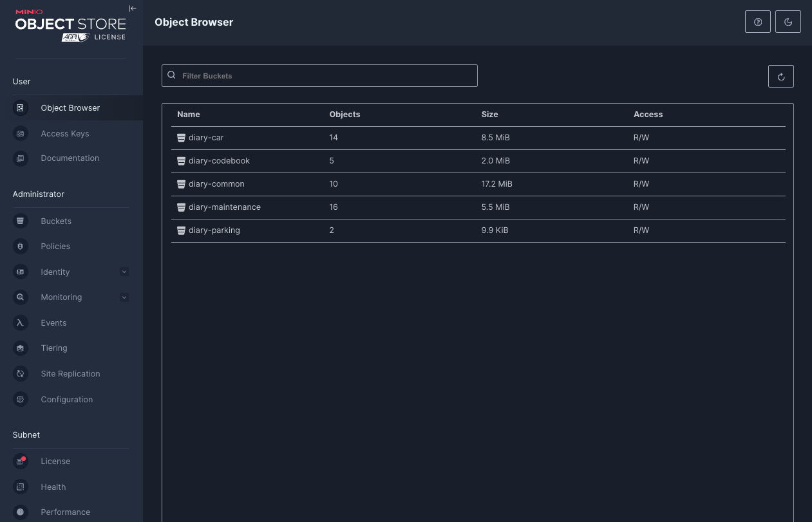Viewport: 812px width, 522px height.
Task: Click the Events lambda icon
Action: pyautogui.click(x=20, y=322)
